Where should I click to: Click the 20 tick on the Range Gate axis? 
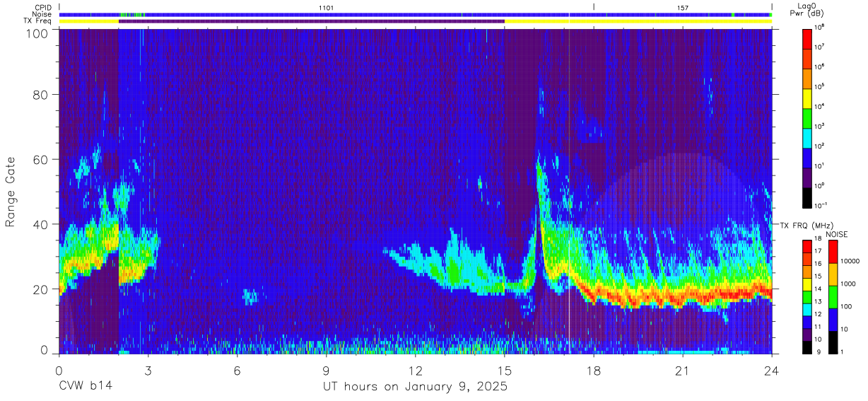pos(41,289)
